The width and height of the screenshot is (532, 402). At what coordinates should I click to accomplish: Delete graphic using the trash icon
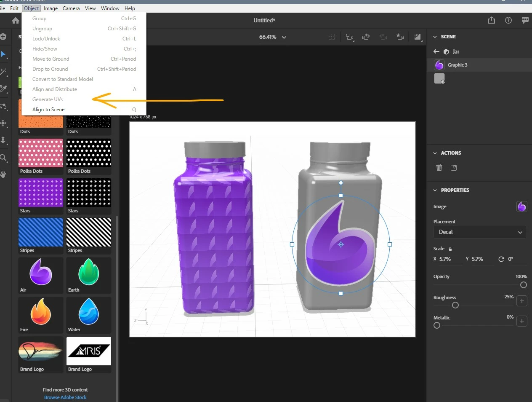439,168
